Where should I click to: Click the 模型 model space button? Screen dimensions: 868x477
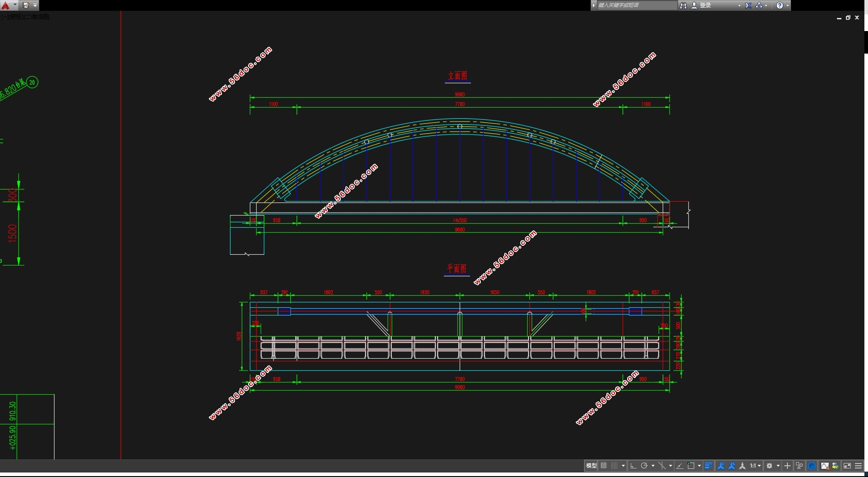pyautogui.click(x=591, y=466)
